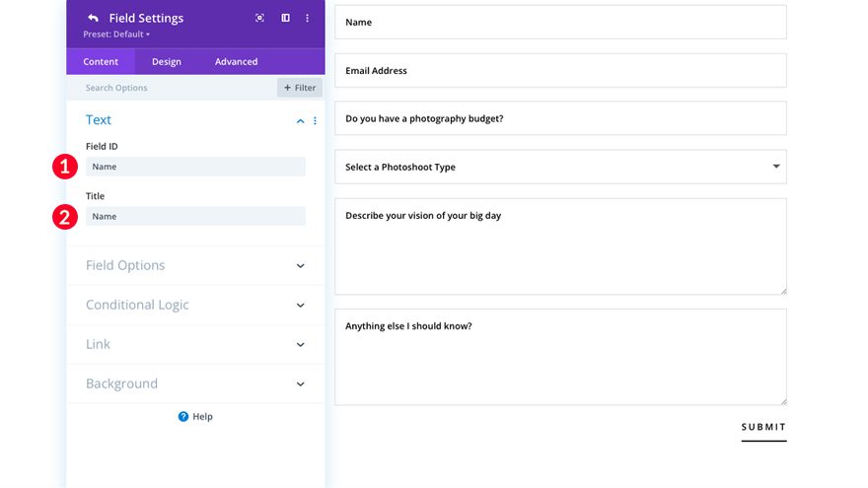Image resolution: width=868 pixels, height=488 pixels.
Task: Expand the Conditional Logic section
Action: click(301, 305)
